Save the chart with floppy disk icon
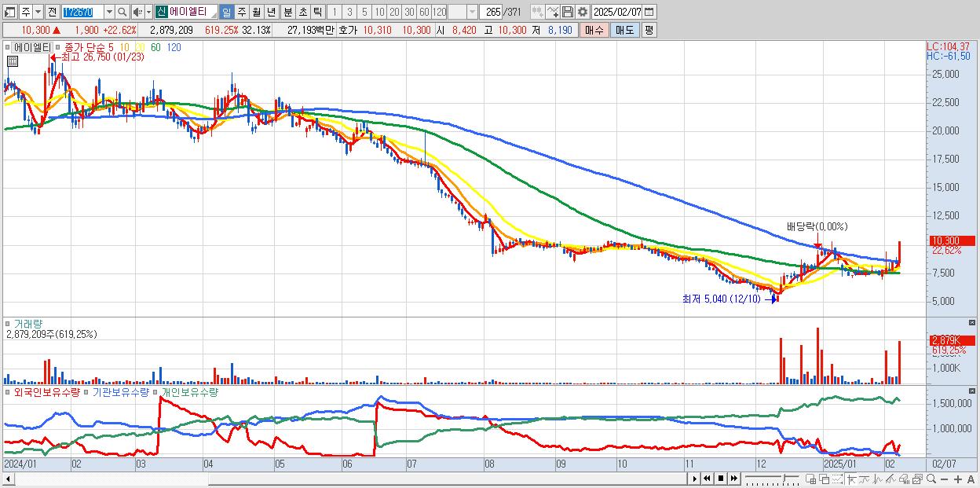Image resolution: width=980 pixels, height=488 pixels. tap(568, 12)
